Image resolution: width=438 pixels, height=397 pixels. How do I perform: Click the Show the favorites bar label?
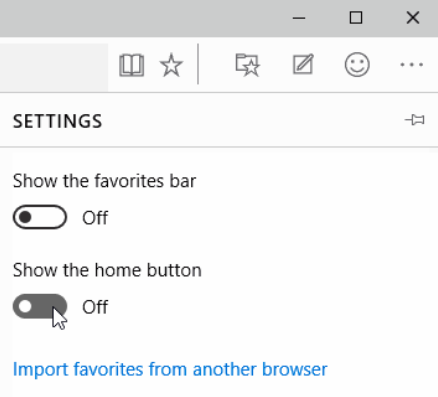tap(104, 181)
